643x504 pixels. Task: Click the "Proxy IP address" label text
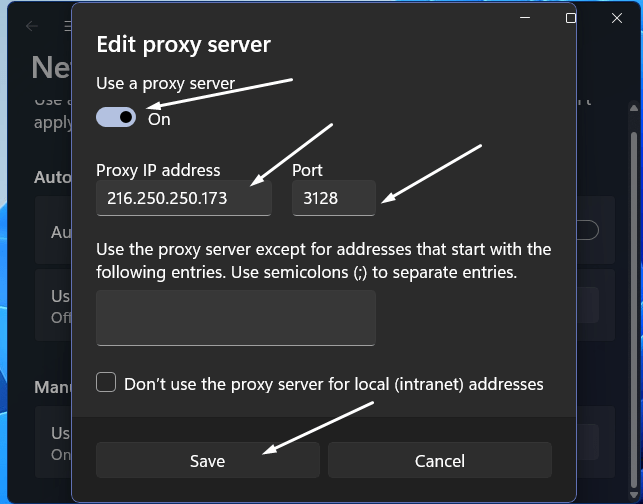tap(158, 170)
